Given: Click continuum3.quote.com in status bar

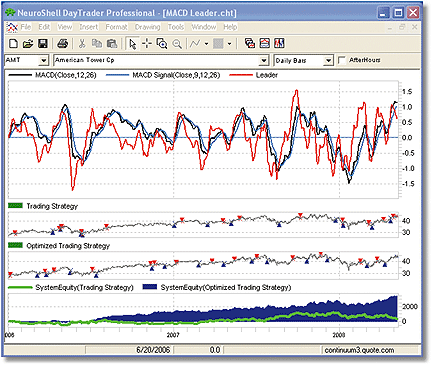Looking at the screenshot, I should tap(359, 350).
